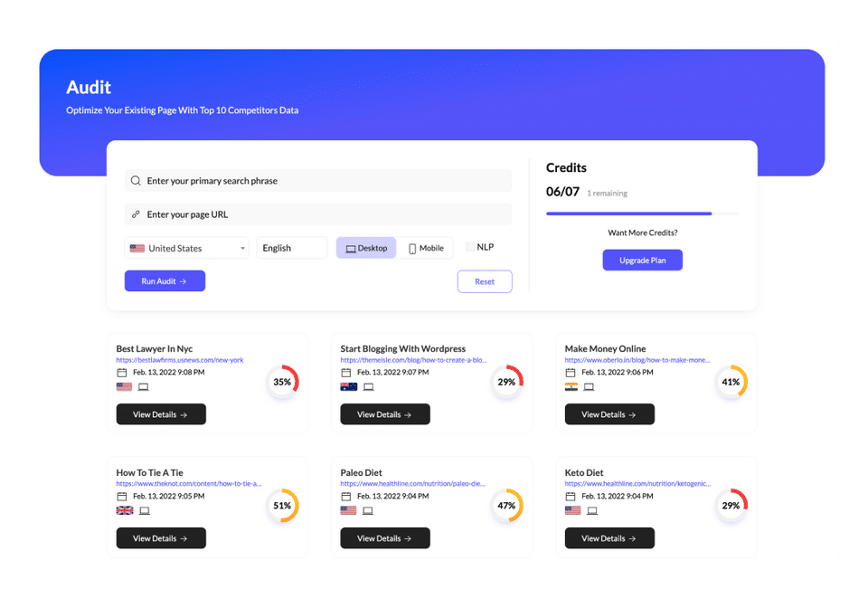Click desktop icon on Start Blogging With Wordpress card
This screenshot has height=598, width=868.
(369, 387)
